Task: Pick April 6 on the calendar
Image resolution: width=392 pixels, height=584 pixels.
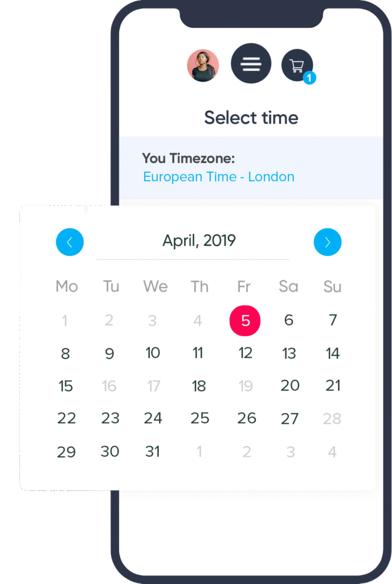Action: [x=289, y=321]
